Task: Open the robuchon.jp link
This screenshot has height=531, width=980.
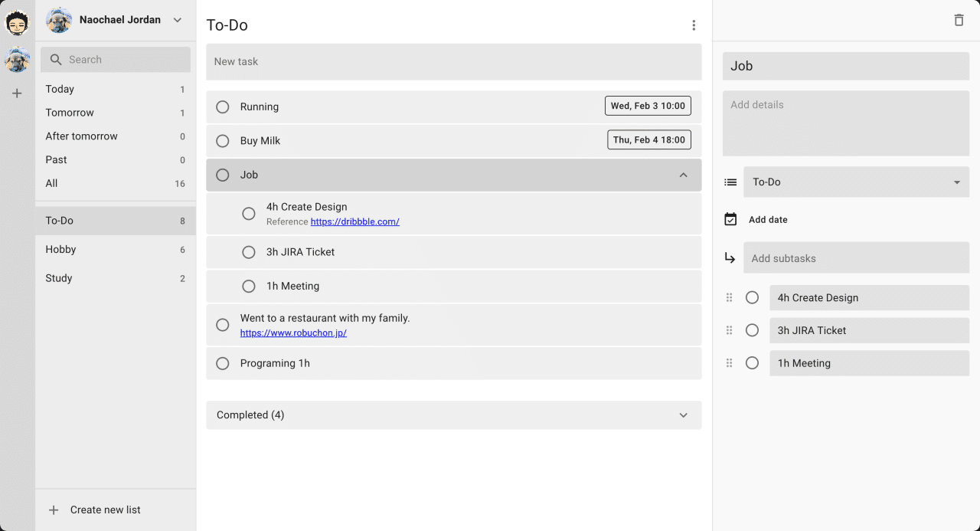Action: pyautogui.click(x=293, y=333)
